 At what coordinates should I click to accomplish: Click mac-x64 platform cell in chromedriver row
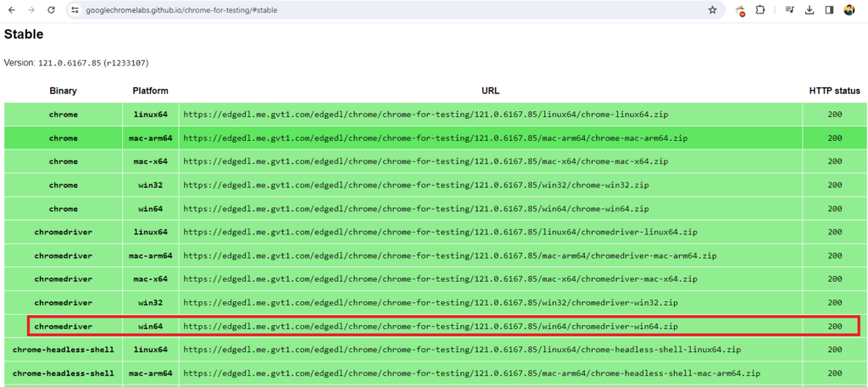151,279
